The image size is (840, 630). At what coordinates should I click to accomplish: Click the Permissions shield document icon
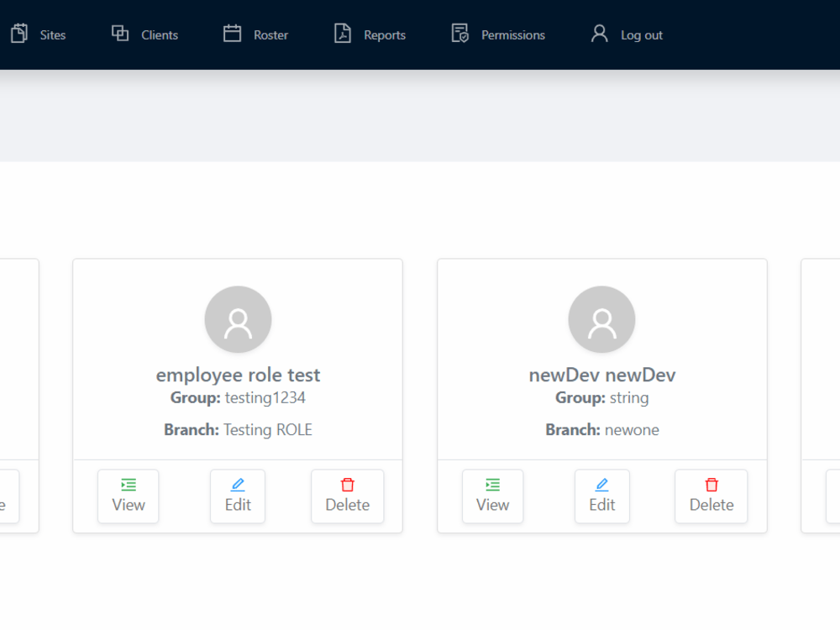pyautogui.click(x=459, y=34)
